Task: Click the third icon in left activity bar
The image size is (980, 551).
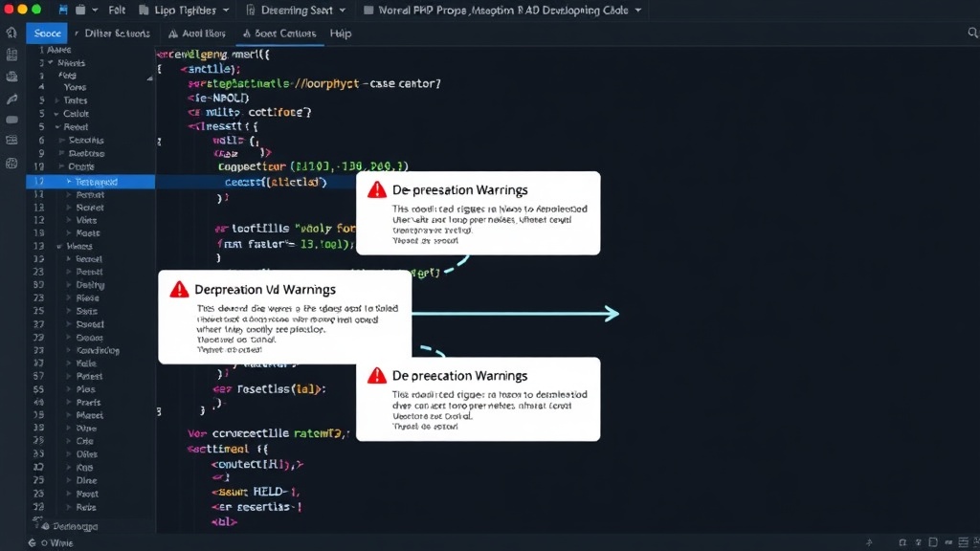Action: point(11,77)
